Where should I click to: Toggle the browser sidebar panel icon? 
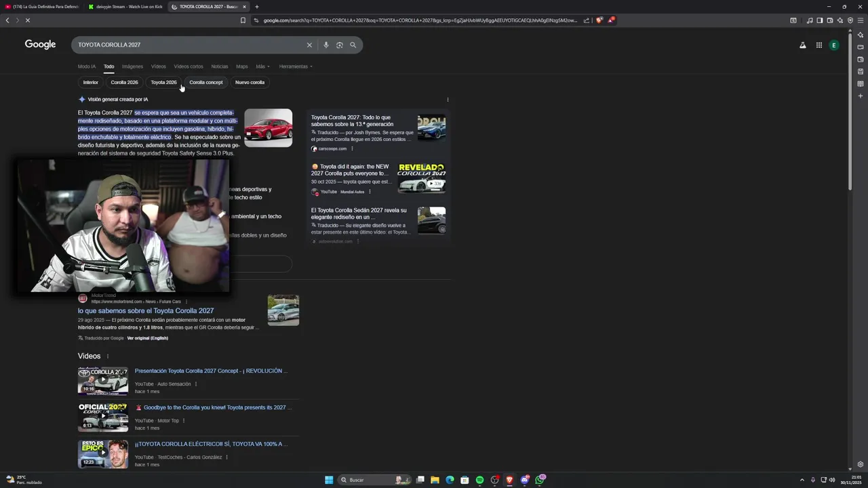pos(820,20)
